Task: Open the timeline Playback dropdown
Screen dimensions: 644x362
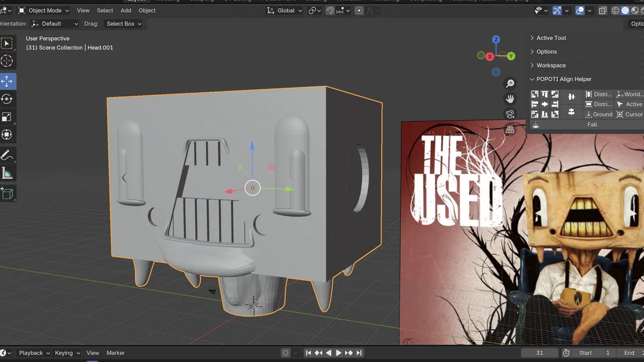Action: pos(34,353)
